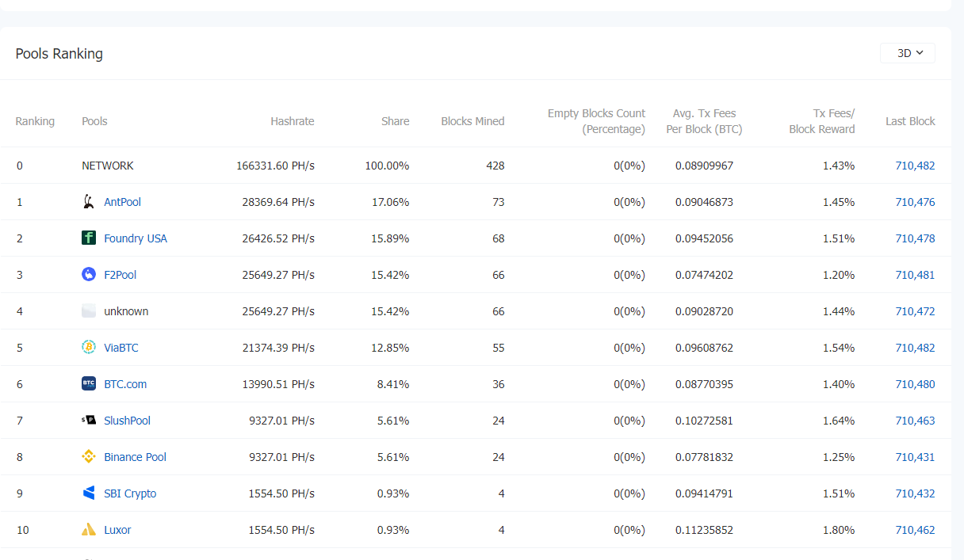Viewport: 964px width, 560px height.
Task: Click the Blocks Mined column header
Action: coord(472,121)
